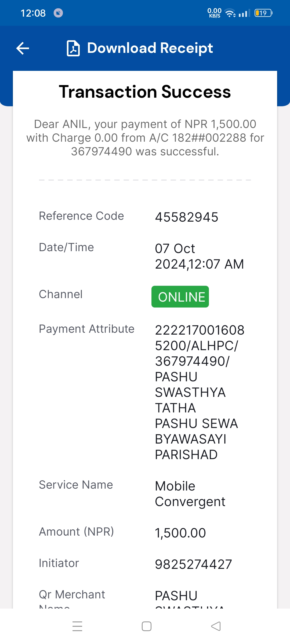Tap Android home square icon
This screenshot has width=290, height=644.
(147, 626)
